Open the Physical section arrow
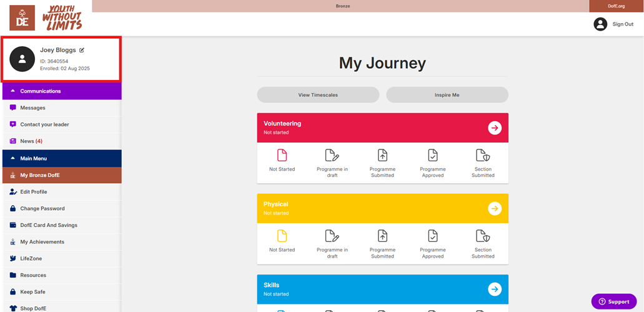 (495, 208)
